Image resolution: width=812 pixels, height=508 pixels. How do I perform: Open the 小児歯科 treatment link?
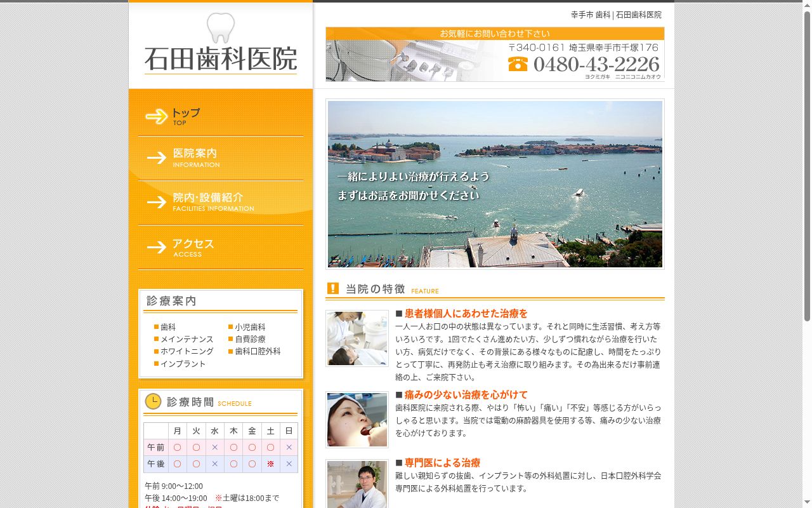point(250,327)
